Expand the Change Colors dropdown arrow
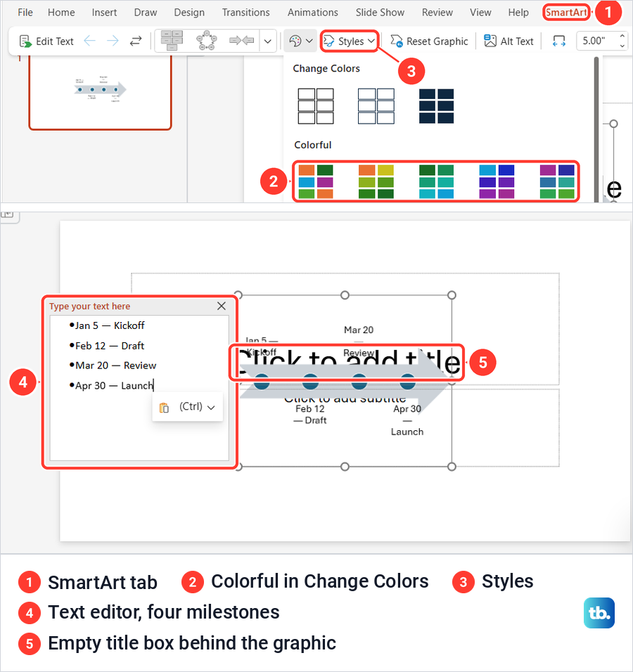This screenshot has width=633, height=672. click(309, 41)
